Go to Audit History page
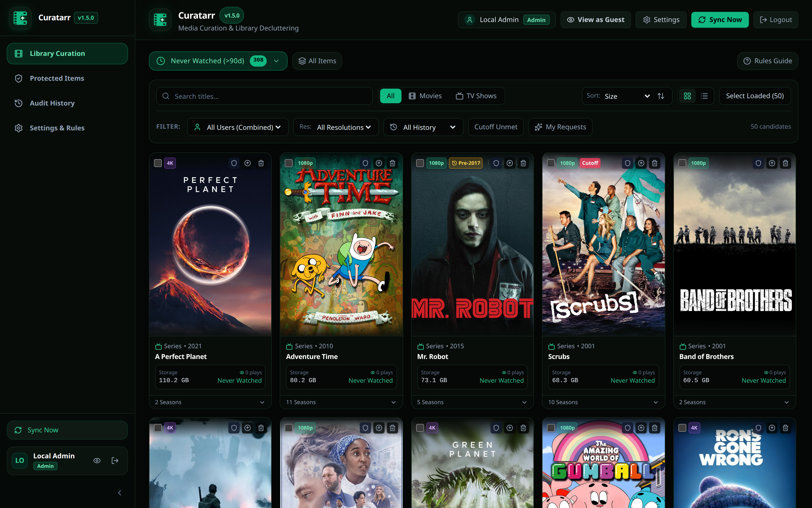 click(x=67, y=103)
